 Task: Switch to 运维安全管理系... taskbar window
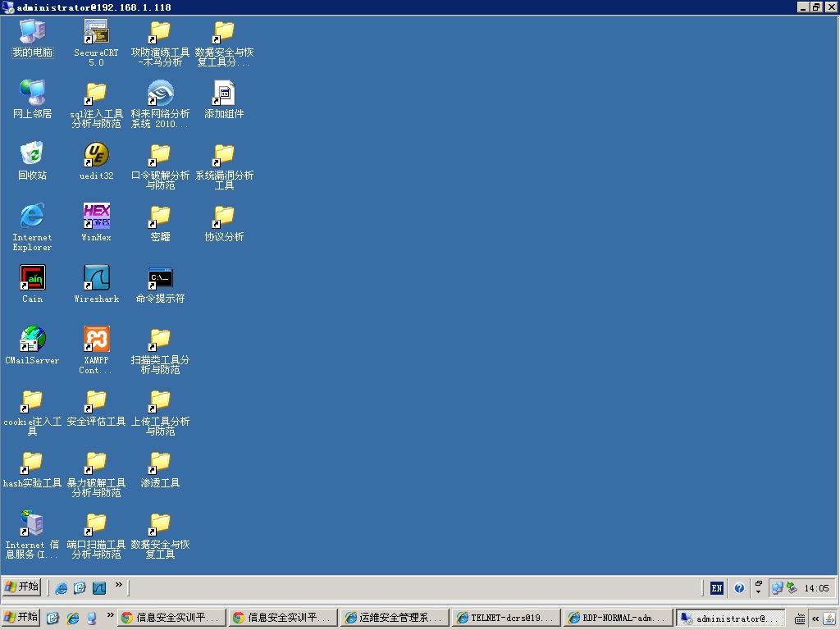click(395, 618)
